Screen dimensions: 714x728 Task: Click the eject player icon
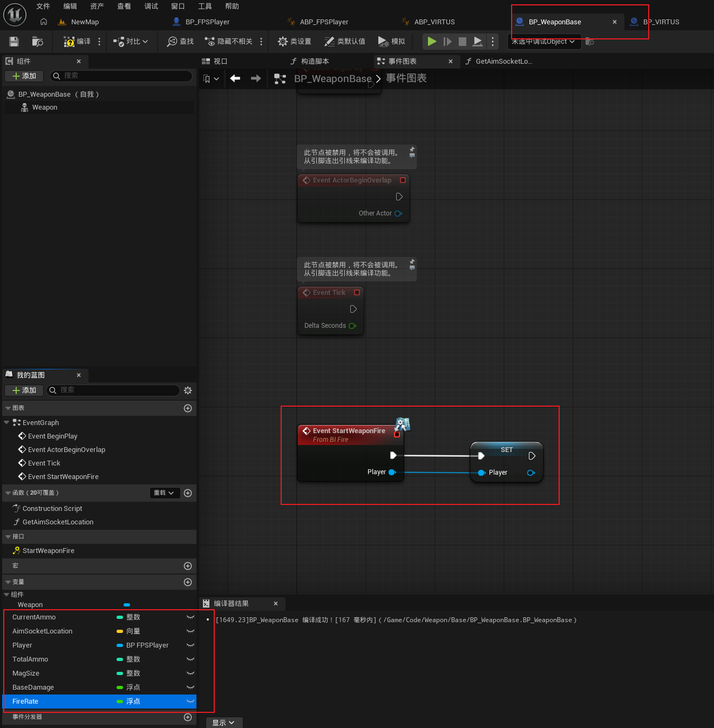point(478,42)
